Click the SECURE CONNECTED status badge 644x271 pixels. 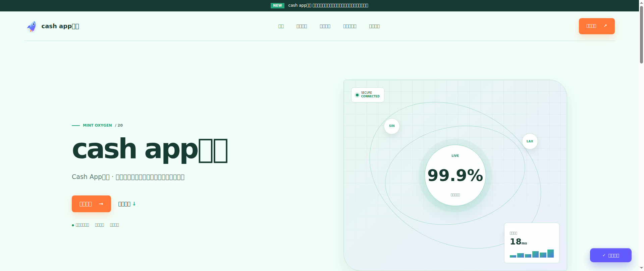[368, 95]
